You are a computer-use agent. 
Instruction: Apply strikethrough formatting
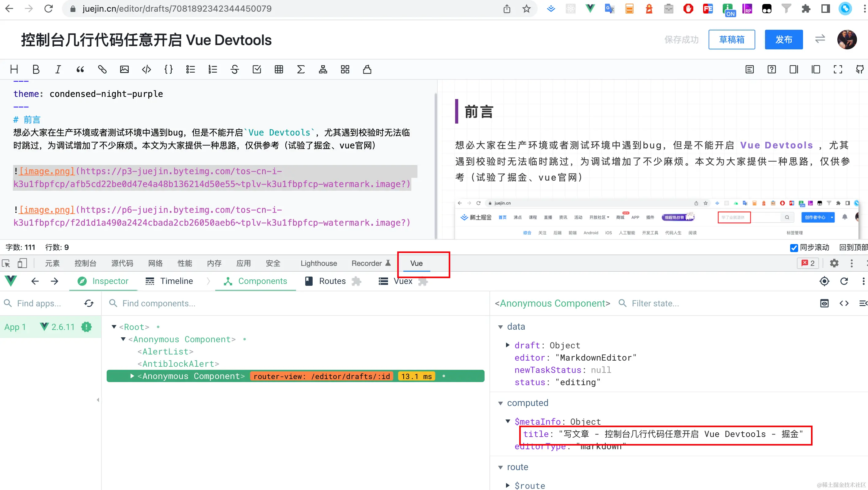234,69
